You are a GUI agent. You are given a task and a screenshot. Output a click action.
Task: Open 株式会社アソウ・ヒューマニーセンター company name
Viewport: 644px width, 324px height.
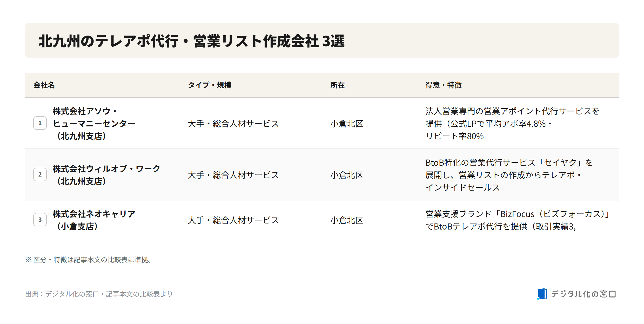point(94,123)
